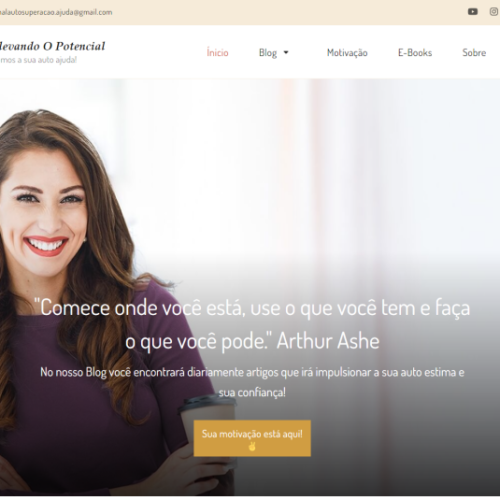Click the victory hand emoji on button

[x=252, y=446]
